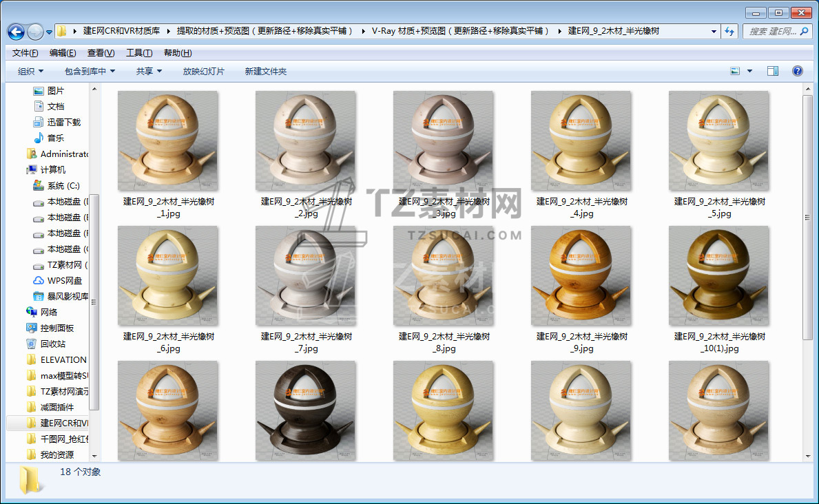The height and width of the screenshot is (504, 819).
Task: Open the help question mark icon
Action: click(797, 71)
